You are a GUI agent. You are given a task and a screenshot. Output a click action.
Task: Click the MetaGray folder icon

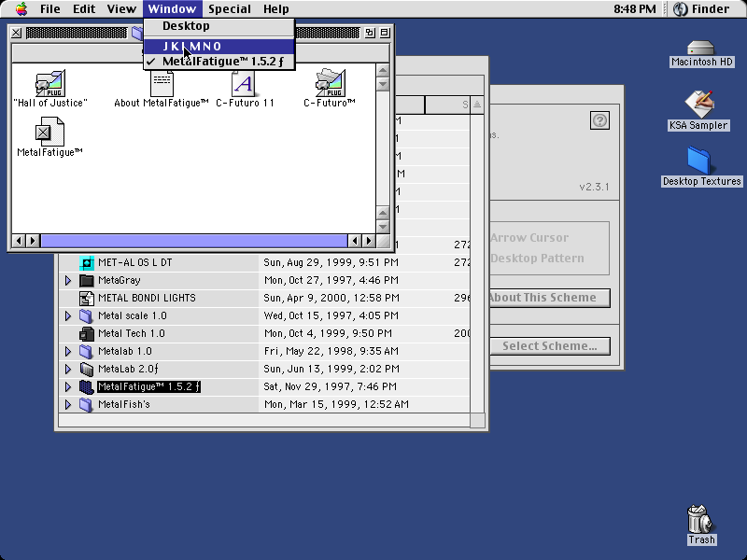click(x=86, y=280)
